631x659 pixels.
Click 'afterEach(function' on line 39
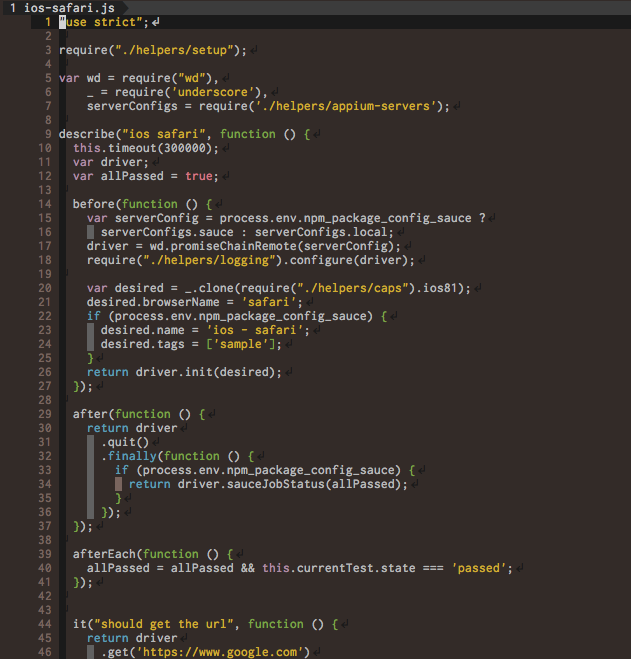[x=135, y=554]
